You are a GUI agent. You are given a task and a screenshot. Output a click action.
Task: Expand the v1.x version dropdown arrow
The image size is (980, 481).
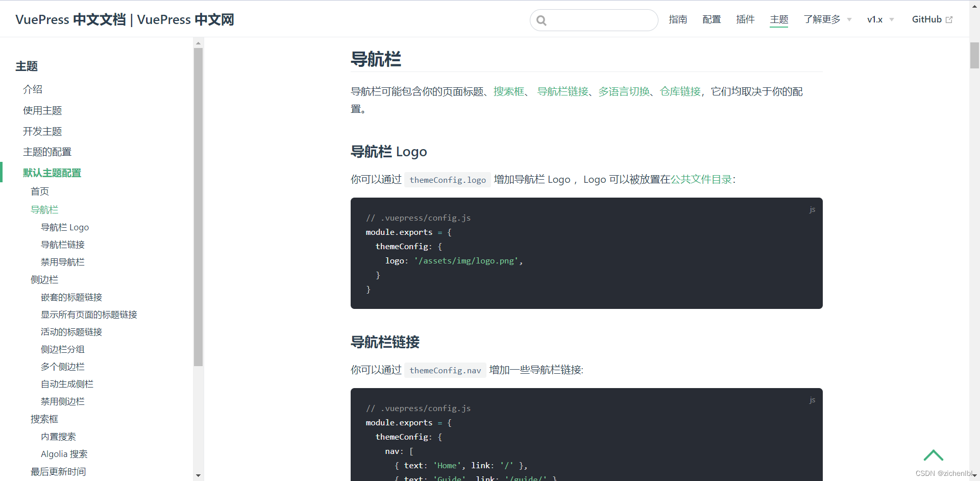tap(892, 20)
